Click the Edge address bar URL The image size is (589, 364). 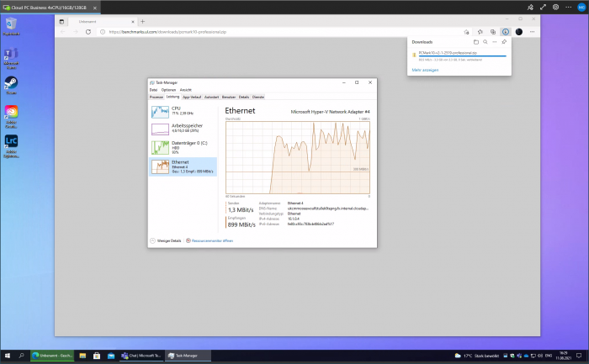[x=167, y=32]
